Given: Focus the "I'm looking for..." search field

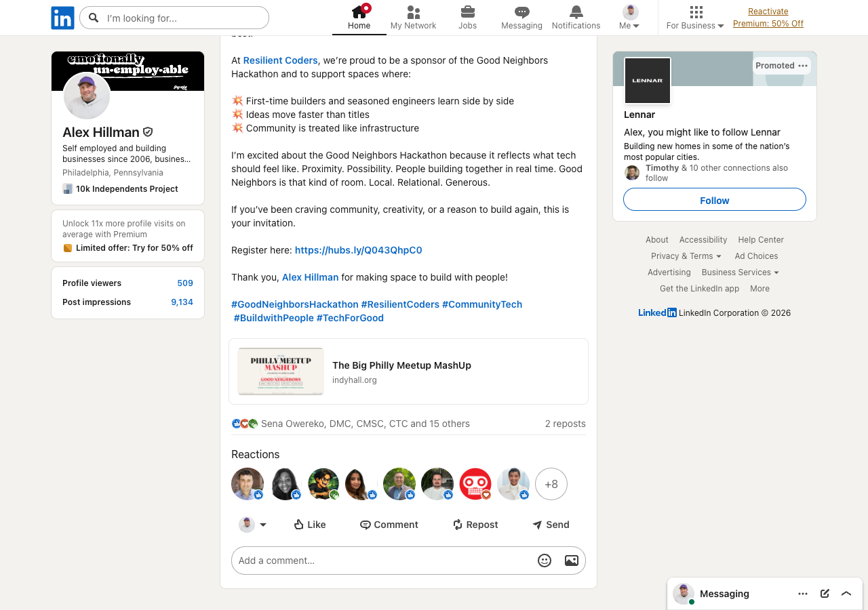Looking at the screenshot, I should [x=174, y=18].
